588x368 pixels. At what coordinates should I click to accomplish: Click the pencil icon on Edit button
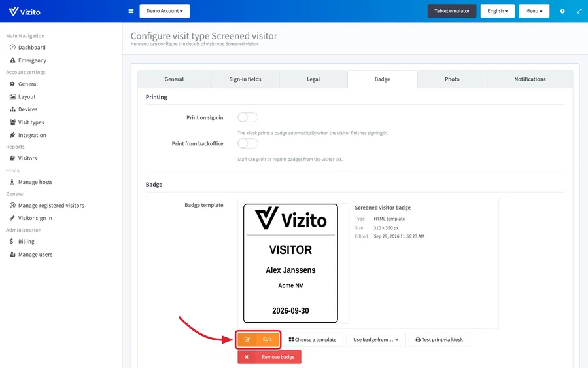[247, 339]
